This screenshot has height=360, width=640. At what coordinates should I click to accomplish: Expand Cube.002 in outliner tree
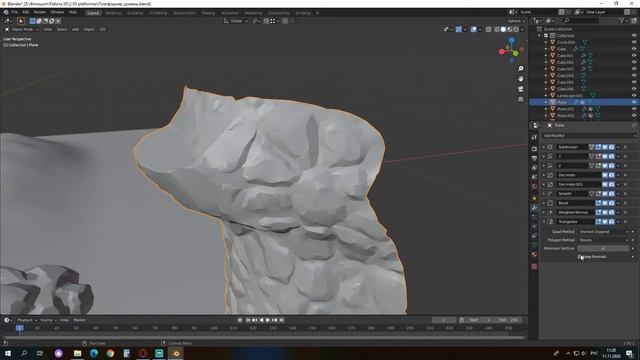(x=546, y=62)
